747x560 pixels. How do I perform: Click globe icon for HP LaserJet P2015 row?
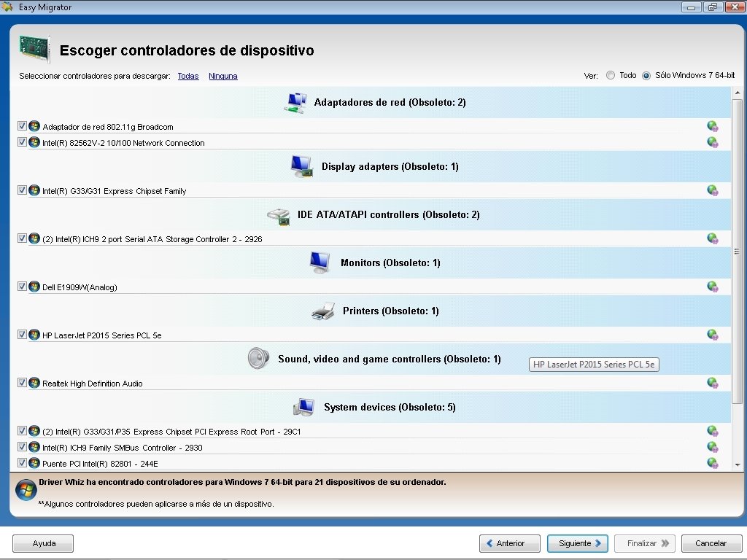coord(713,335)
